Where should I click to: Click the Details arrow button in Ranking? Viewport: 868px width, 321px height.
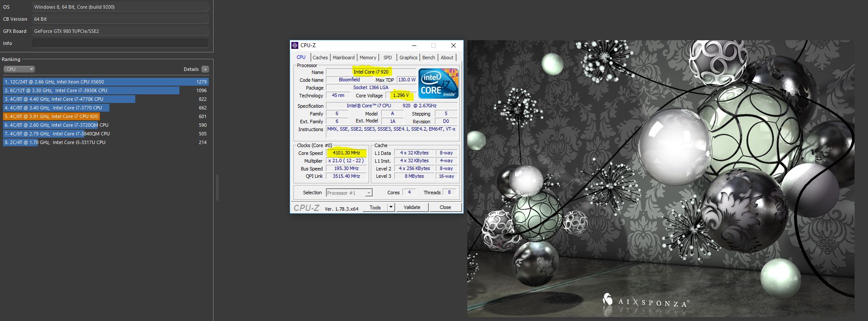coord(205,69)
